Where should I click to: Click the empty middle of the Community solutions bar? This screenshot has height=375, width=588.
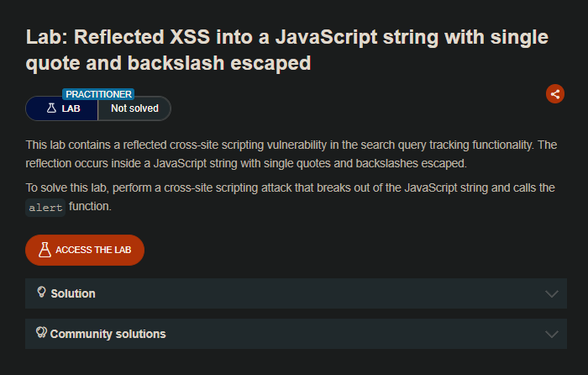pyautogui.click(x=353, y=334)
